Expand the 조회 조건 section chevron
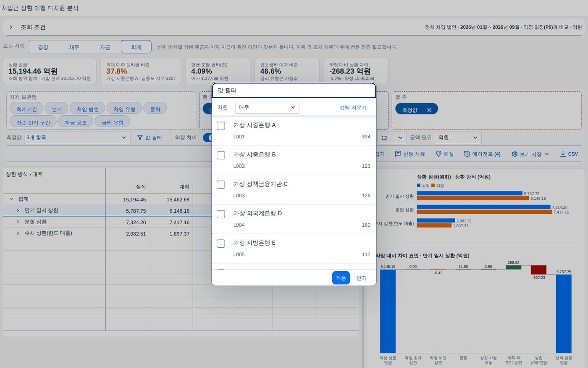Viewport: 588px width, 368px height. click(x=11, y=27)
